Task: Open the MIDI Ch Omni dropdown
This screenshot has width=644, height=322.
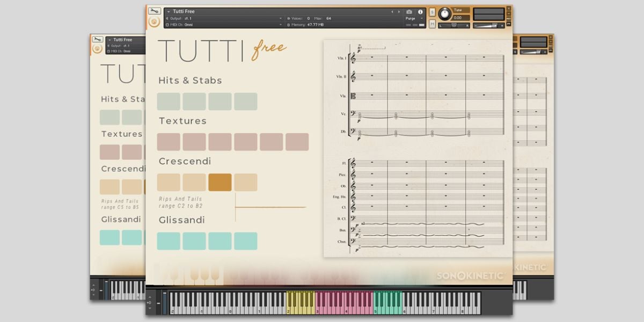Action: 224,25
